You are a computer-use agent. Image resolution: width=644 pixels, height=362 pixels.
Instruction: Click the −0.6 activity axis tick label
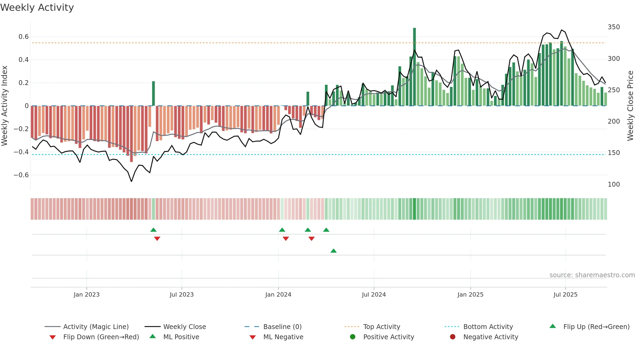(21, 175)
